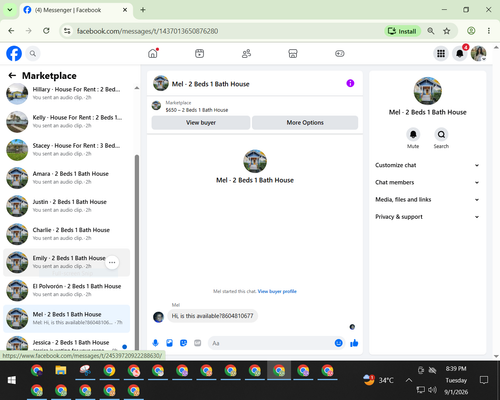Attach a photo with the image icon
Image resolution: width=500 pixels, height=400 pixels.
coord(169,343)
